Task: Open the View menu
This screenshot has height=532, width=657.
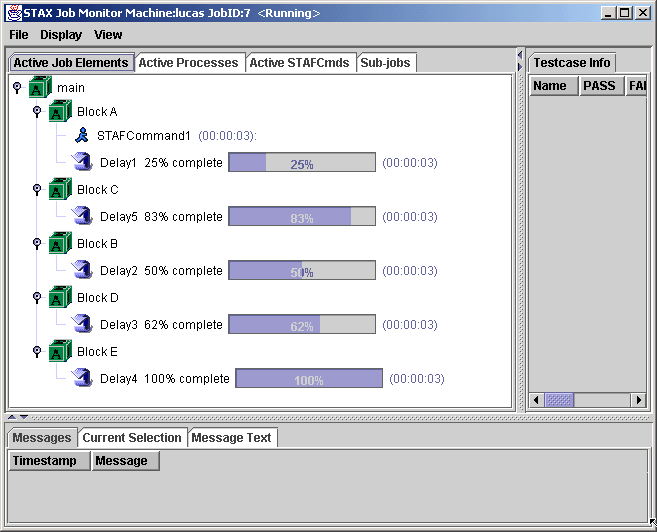Action: pos(108,35)
